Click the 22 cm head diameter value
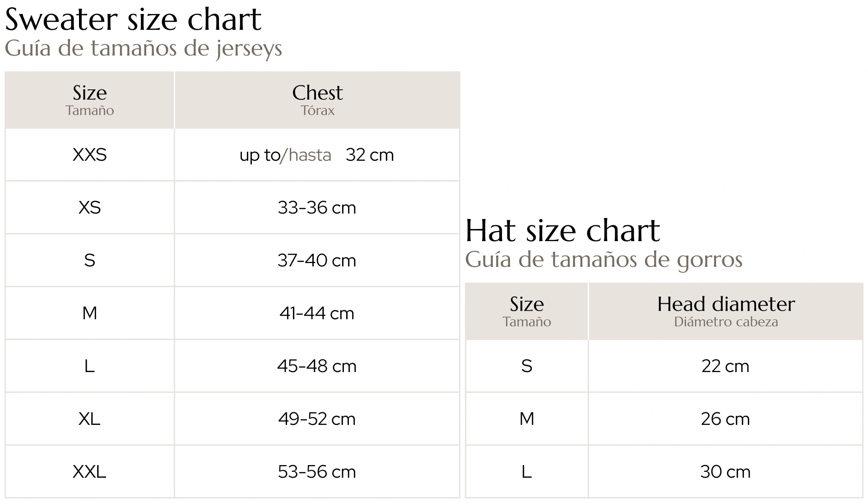Viewport: 868px width, 503px height. click(725, 366)
